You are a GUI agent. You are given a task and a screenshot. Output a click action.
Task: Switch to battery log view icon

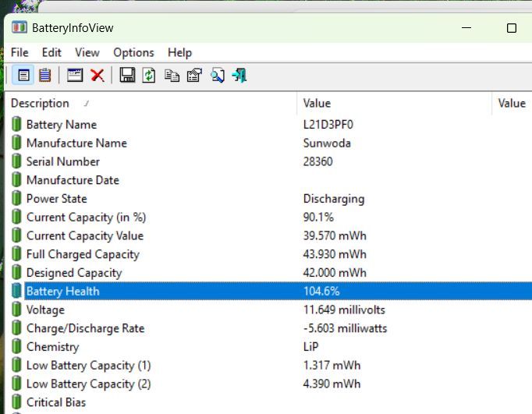point(45,76)
